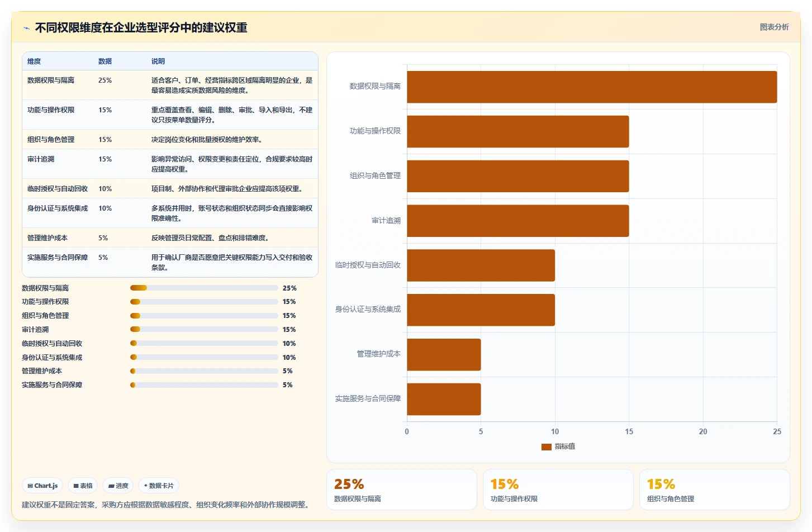Viewport: 812px width, 532px height.
Task: Click the 功能与操作权限 progress bar
Action: point(204,302)
